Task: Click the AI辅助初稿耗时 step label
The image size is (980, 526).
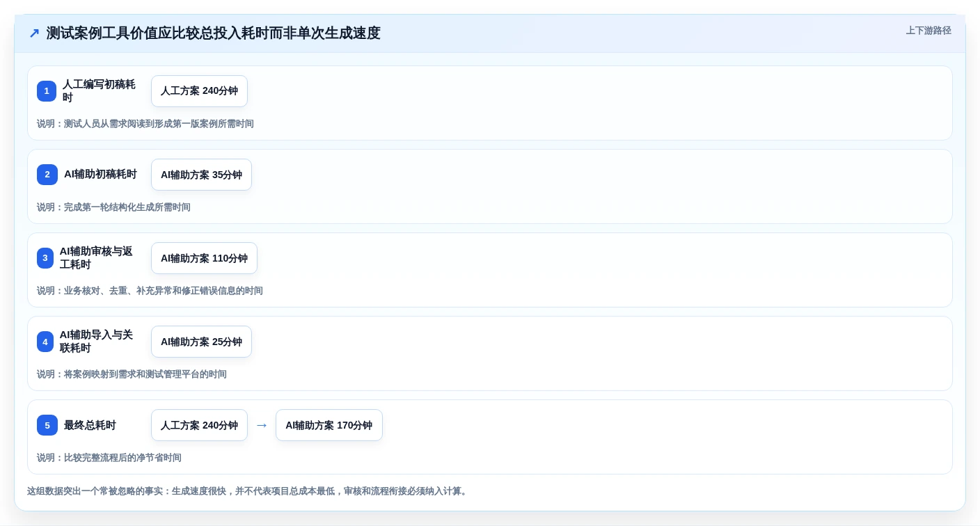Action: point(100,175)
